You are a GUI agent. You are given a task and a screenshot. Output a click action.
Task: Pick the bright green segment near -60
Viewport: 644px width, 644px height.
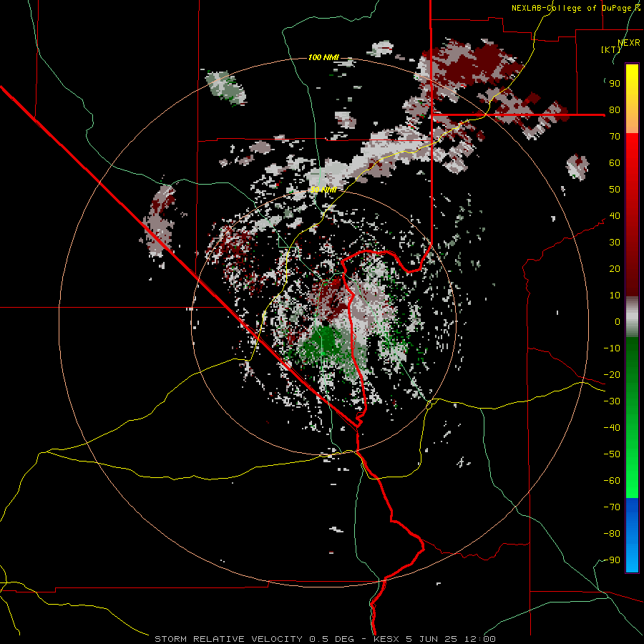632,481
